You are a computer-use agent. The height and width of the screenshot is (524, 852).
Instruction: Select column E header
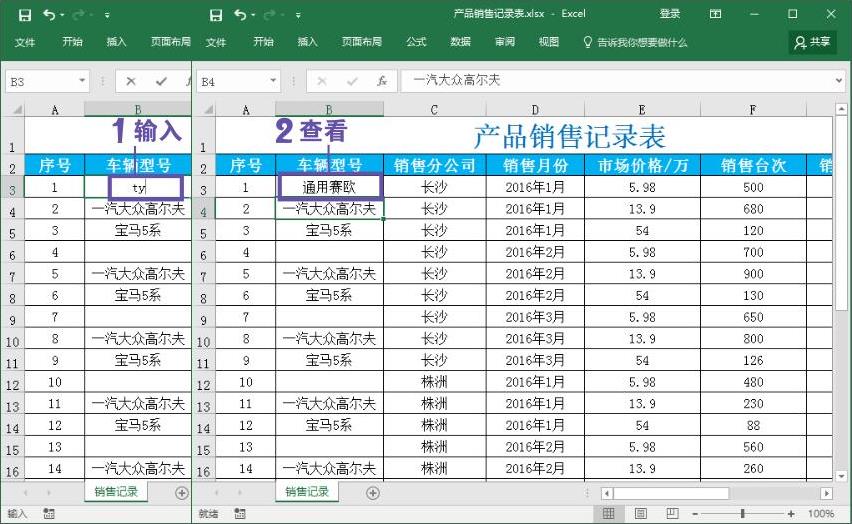point(642,110)
